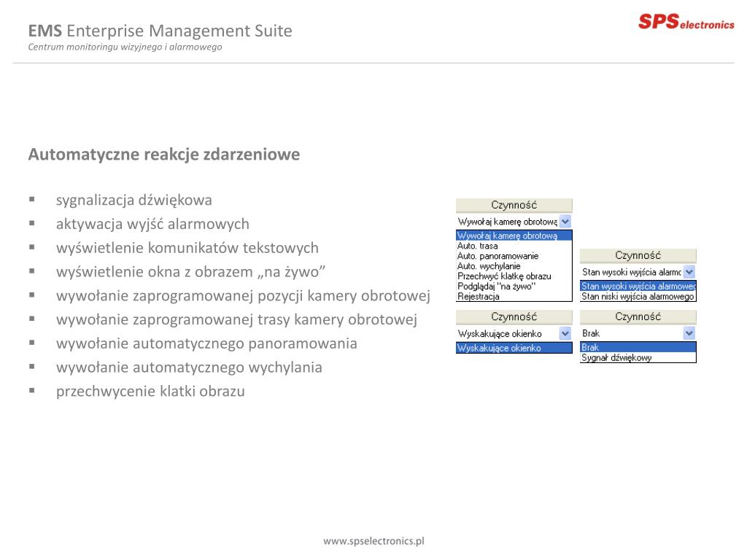Open the 'Stan wysoki wyjścia' dropdown arrow
Viewport: 747px width, 560px height.
point(689,272)
